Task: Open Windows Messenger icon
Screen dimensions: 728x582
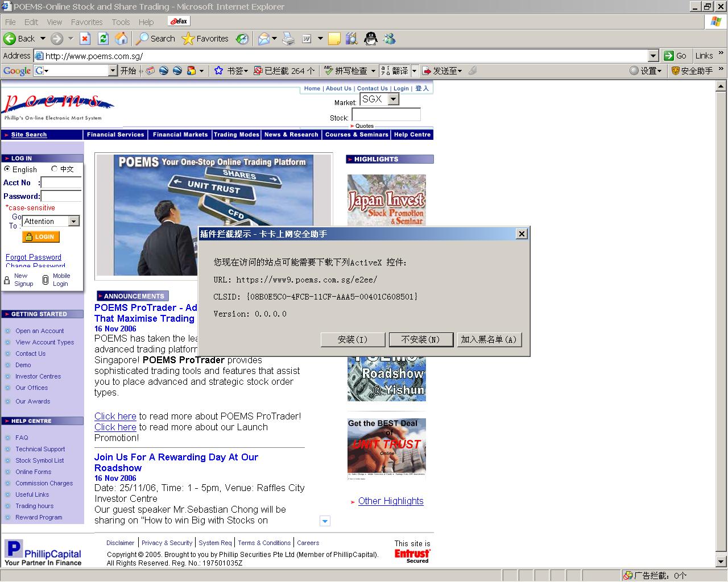Action: 390,39
